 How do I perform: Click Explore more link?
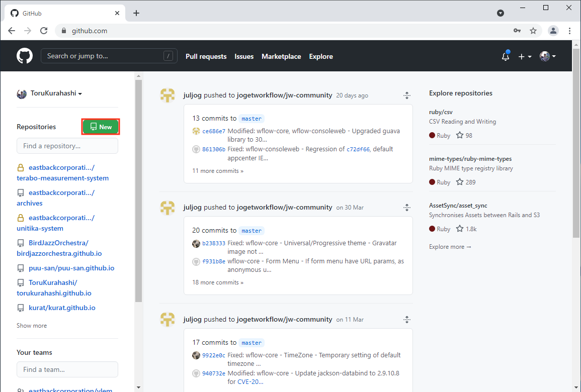pyautogui.click(x=450, y=247)
